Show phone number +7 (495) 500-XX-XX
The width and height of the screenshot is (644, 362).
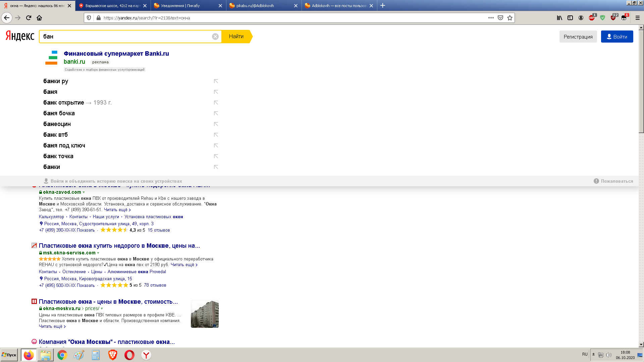[67, 286]
